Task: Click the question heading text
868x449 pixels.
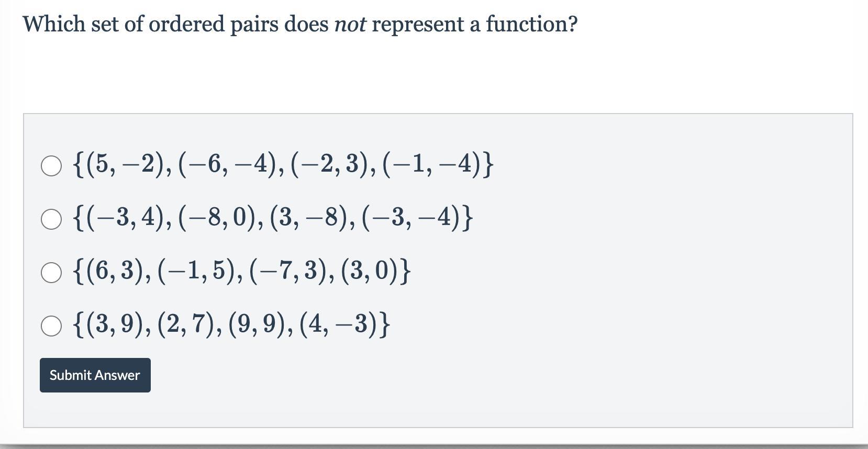Action: click(x=300, y=24)
